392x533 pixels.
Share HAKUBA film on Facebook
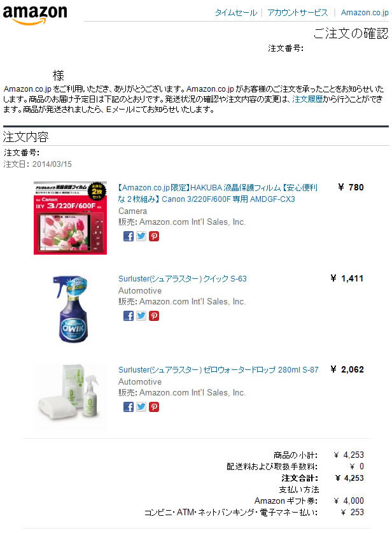129,236
